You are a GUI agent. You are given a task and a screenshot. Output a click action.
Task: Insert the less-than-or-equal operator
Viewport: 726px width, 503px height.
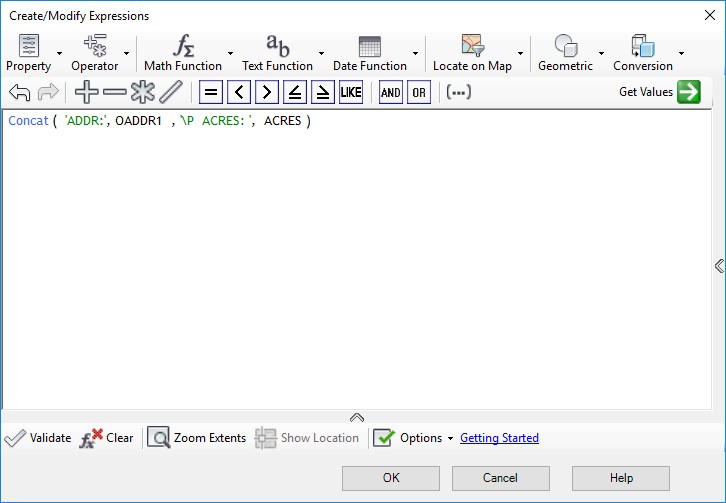coord(295,92)
